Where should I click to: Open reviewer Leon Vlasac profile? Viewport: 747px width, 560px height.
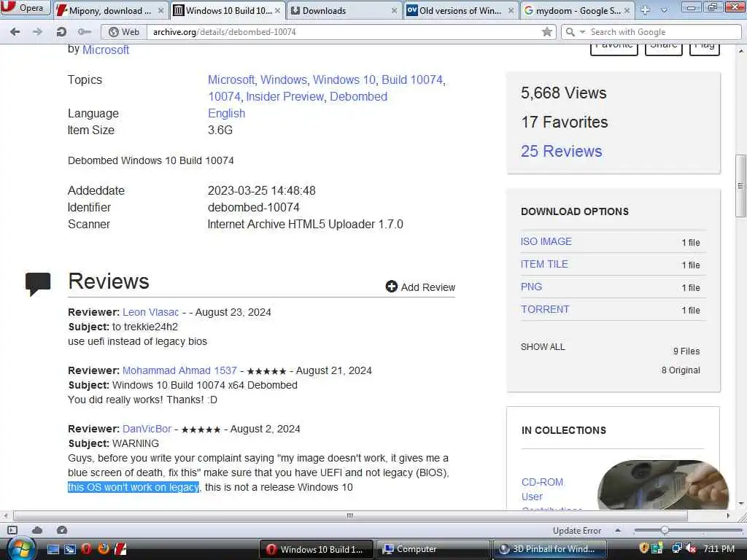point(150,312)
